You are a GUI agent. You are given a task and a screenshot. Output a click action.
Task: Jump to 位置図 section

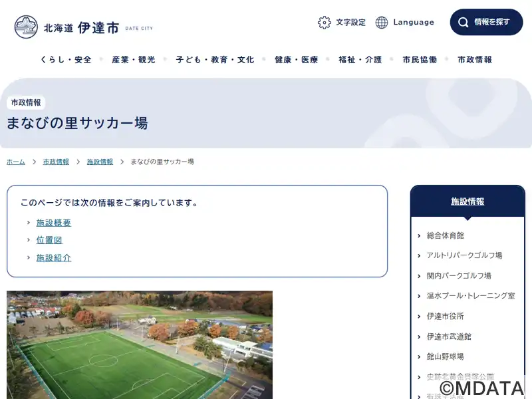[49, 240]
